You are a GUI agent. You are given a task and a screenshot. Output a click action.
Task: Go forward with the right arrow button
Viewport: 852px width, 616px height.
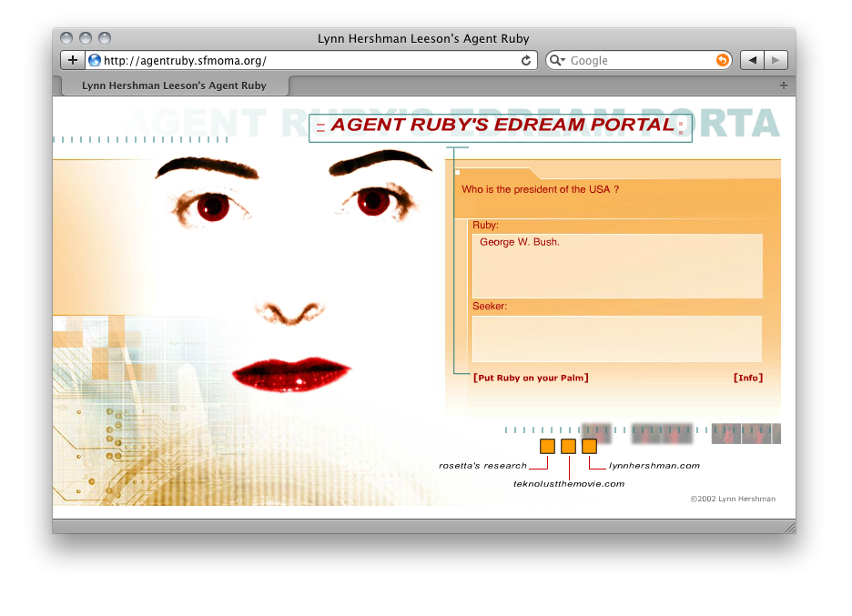(776, 60)
